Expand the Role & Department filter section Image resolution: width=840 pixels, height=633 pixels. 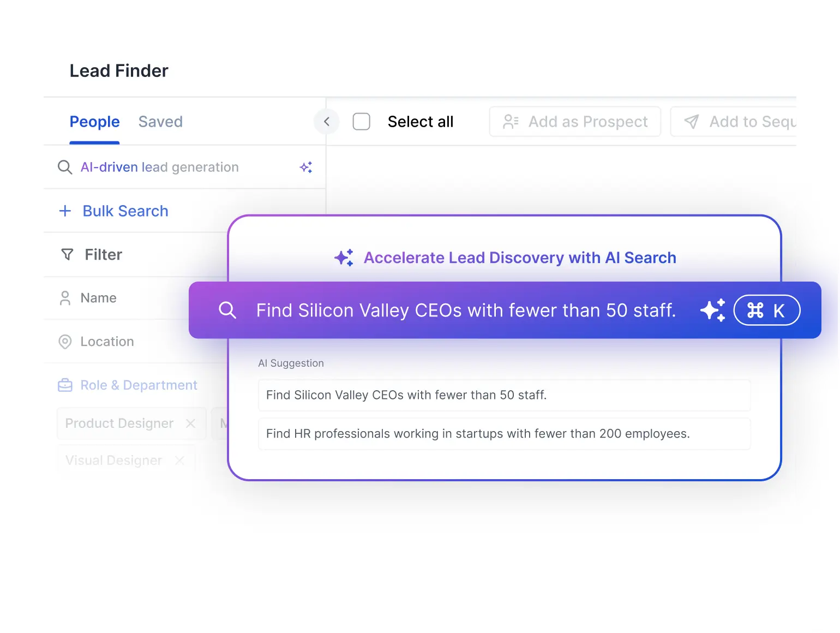click(139, 385)
